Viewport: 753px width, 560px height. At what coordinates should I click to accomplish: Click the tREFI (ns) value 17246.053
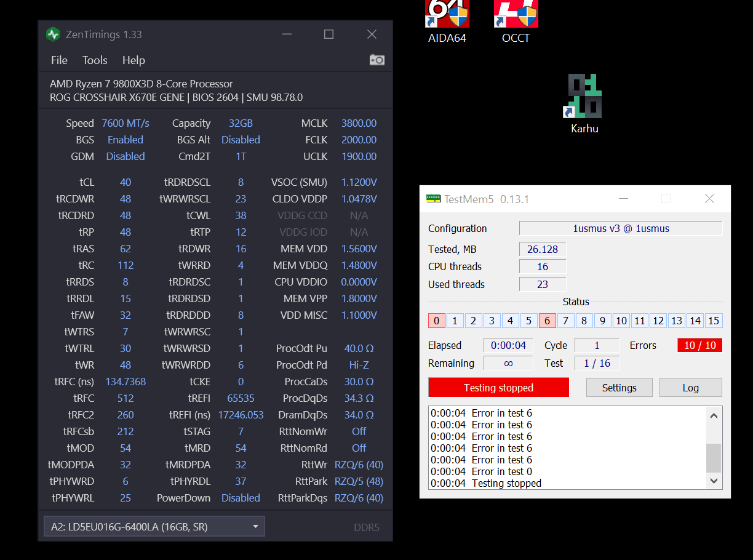coord(241,415)
